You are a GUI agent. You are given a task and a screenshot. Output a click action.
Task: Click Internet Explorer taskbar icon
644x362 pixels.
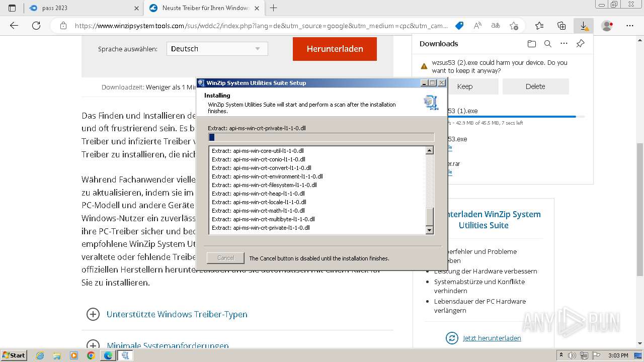click(40, 355)
